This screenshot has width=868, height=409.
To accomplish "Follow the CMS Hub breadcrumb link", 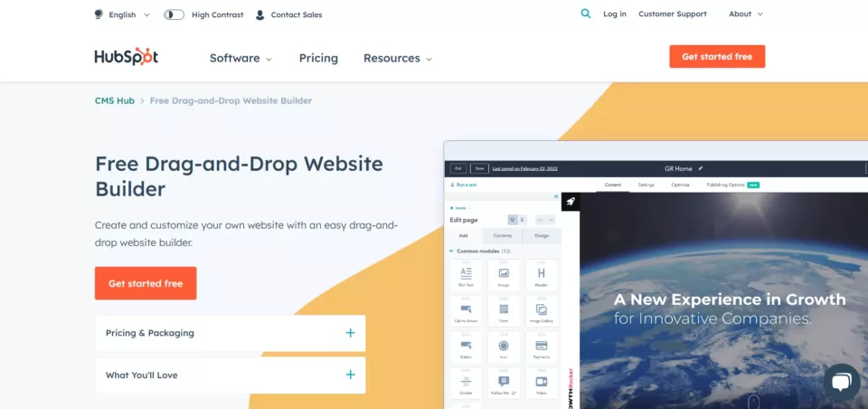I will click(114, 100).
